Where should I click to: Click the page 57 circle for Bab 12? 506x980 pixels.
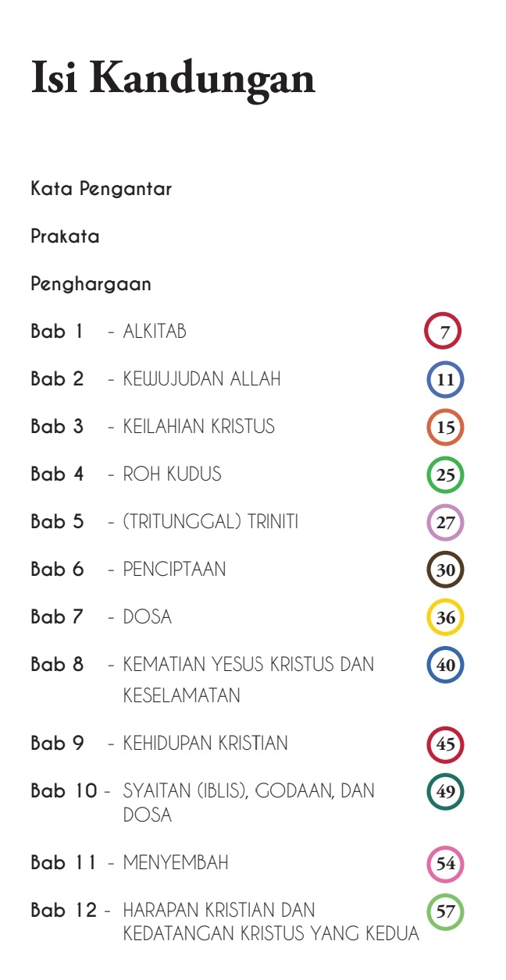click(445, 911)
